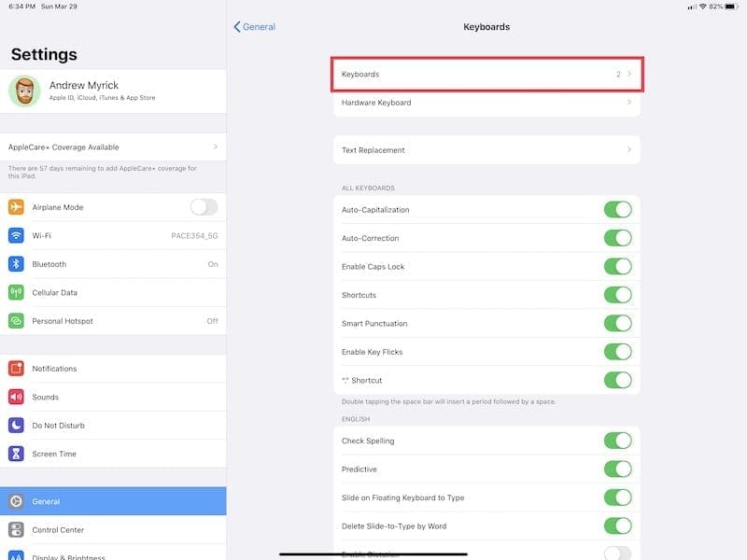Open Screen Time hourglass icon
This screenshot has height=560, width=747.
tap(16, 454)
